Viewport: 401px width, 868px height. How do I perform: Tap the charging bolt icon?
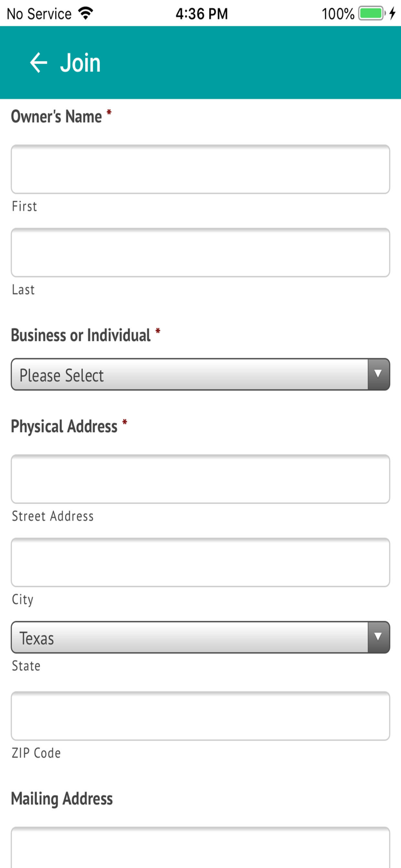(x=392, y=13)
